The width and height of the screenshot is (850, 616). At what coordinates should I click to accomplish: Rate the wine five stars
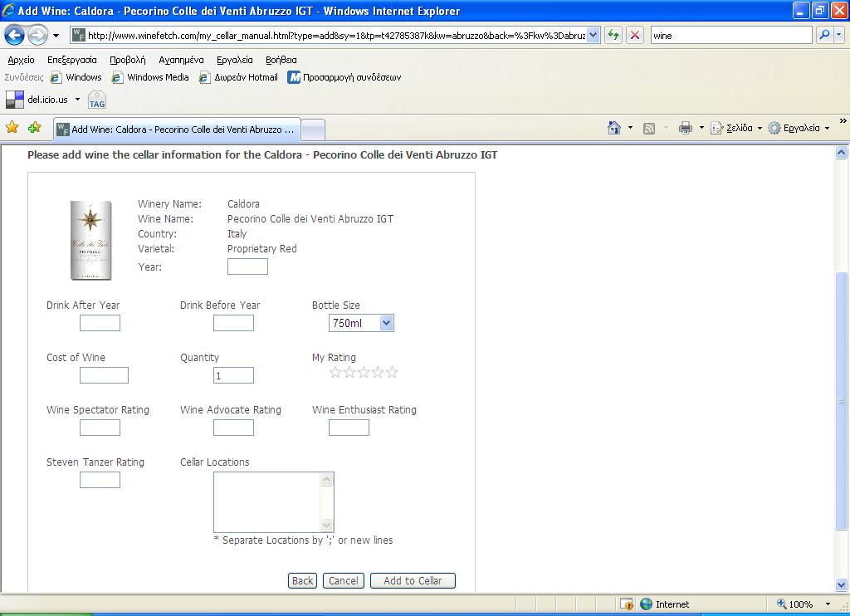coord(392,372)
